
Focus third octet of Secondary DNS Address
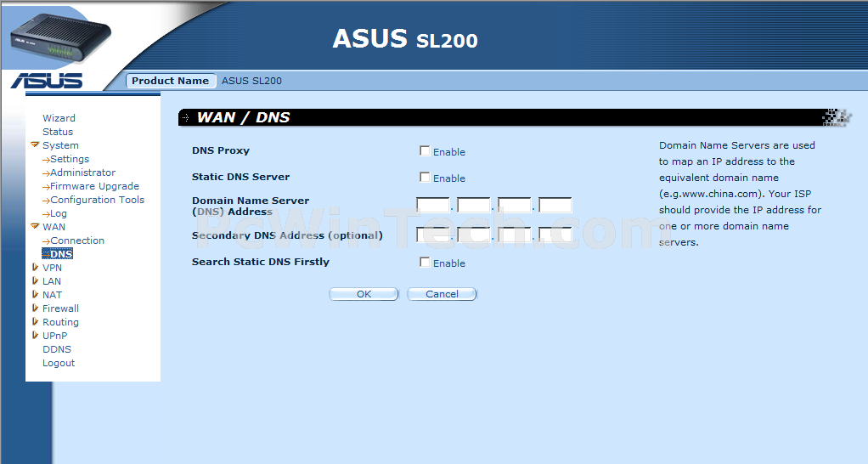click(515, 235)
